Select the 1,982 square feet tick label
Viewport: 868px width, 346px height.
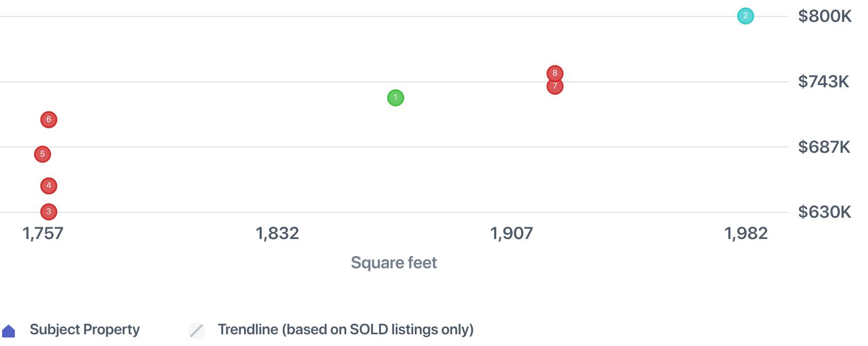[x=746, y=233]
